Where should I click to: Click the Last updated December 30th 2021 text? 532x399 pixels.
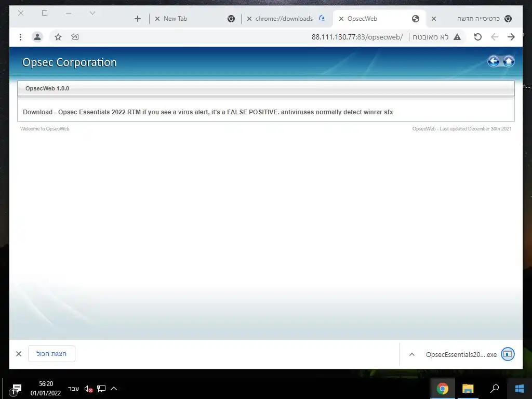(x=462, y=129)
